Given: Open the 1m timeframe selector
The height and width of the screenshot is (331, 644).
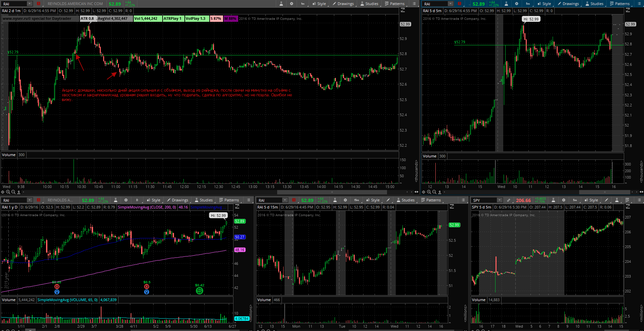Looking at the screenshot, I should (x=303, y=4).
